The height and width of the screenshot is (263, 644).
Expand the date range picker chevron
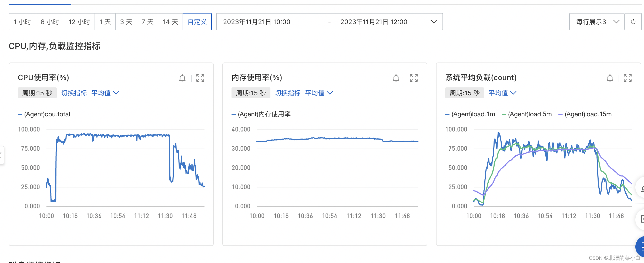[434, 22]
